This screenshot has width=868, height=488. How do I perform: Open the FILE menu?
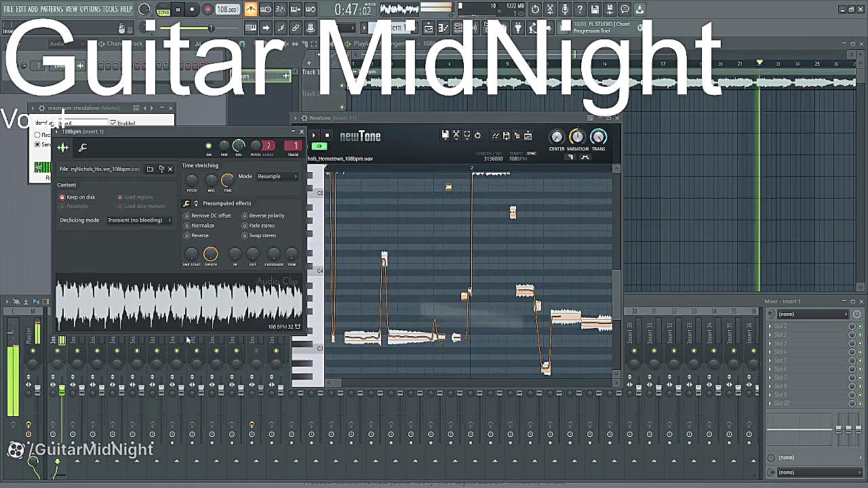pos(8,9)
